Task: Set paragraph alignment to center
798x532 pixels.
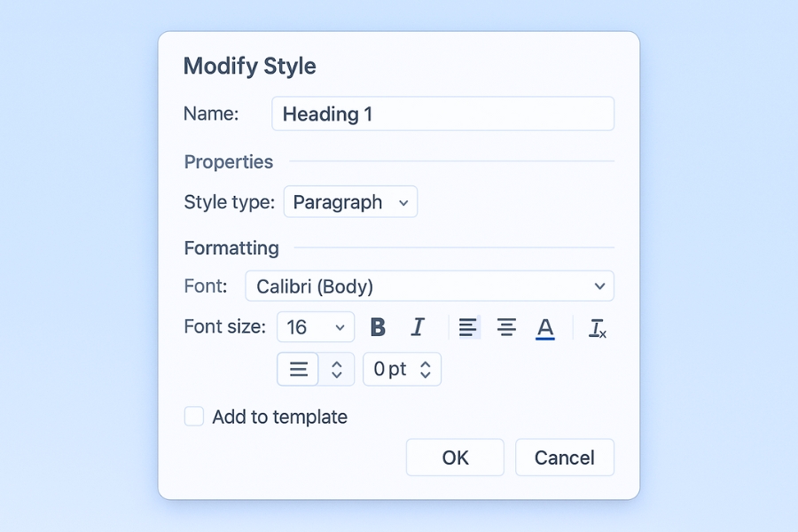Action: [x=506, y=327]
